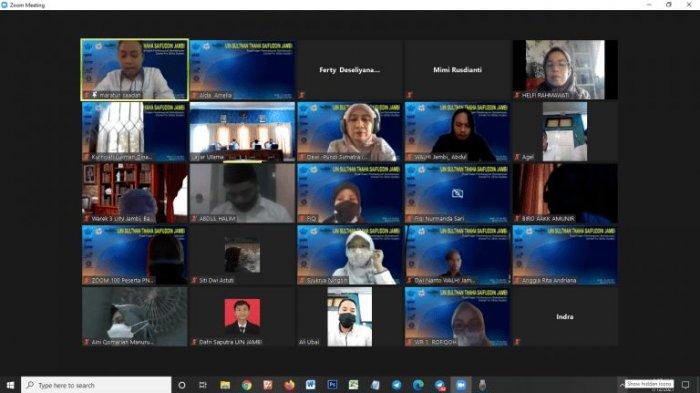Select the Mimi Rusdianti participant tile
The height and width of the screenshot is (393, 700).
457,70
